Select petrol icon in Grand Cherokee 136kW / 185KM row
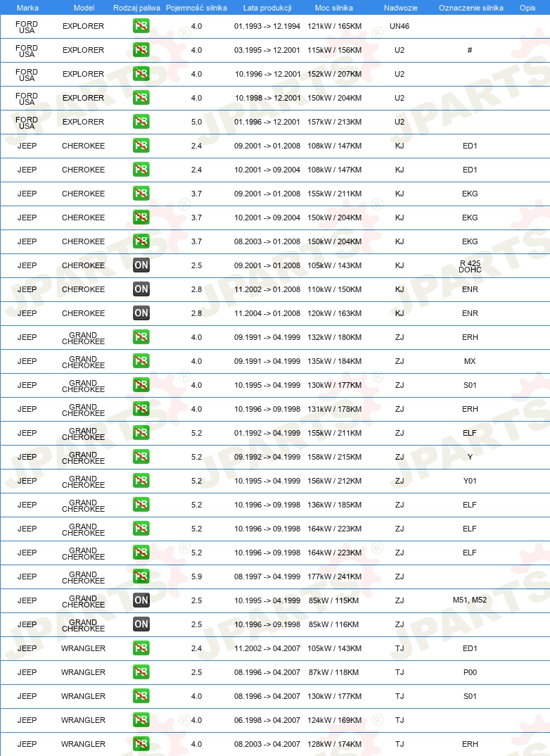Image resolution: width=550 pixels, height=756 pixels. pos(141,505)
